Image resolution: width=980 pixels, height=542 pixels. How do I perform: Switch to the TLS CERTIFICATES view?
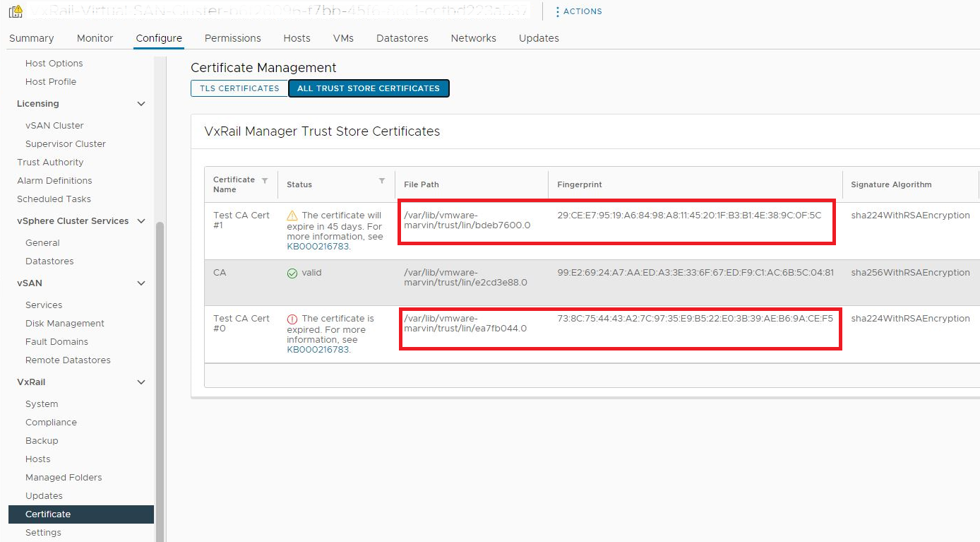(x=239, y=88)
